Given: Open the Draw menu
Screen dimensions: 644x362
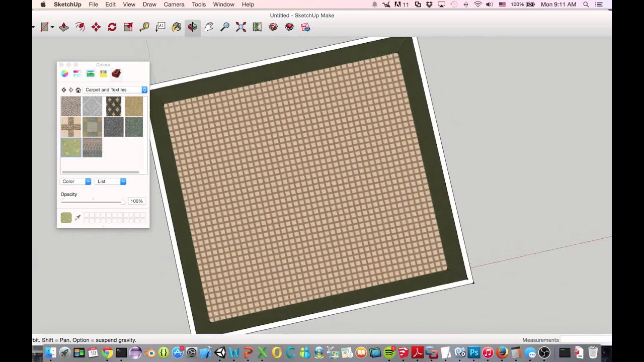Looking at the screenshot, I should 149,5.
